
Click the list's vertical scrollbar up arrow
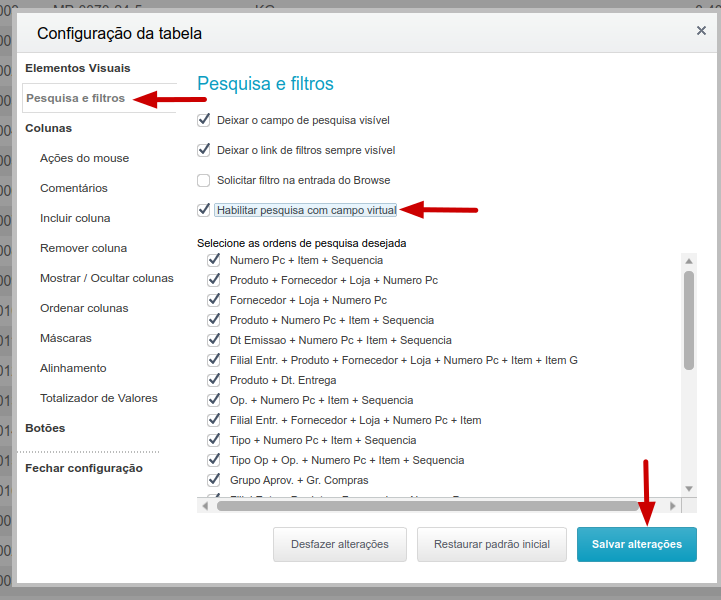tap(688, 261)
